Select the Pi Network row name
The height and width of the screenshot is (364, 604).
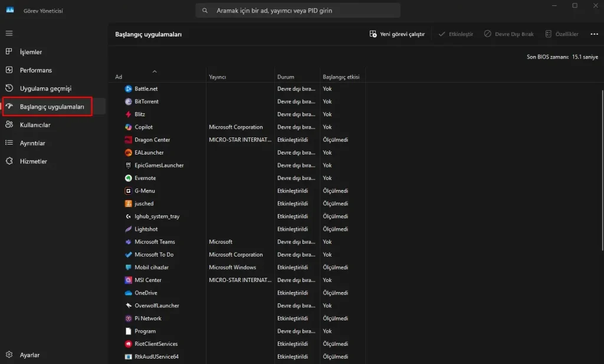tap(148, 318)
